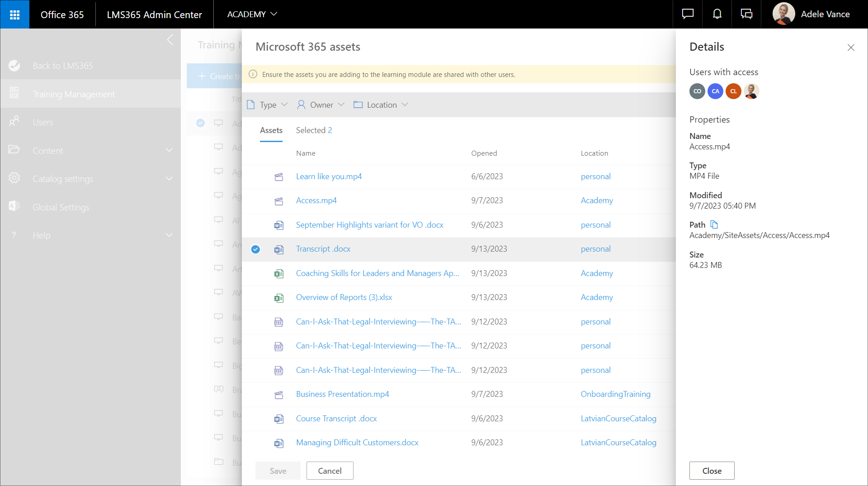Screen dimensions: 868x486
Task: Click the notifications bell icon
Action: click(717, 14)
